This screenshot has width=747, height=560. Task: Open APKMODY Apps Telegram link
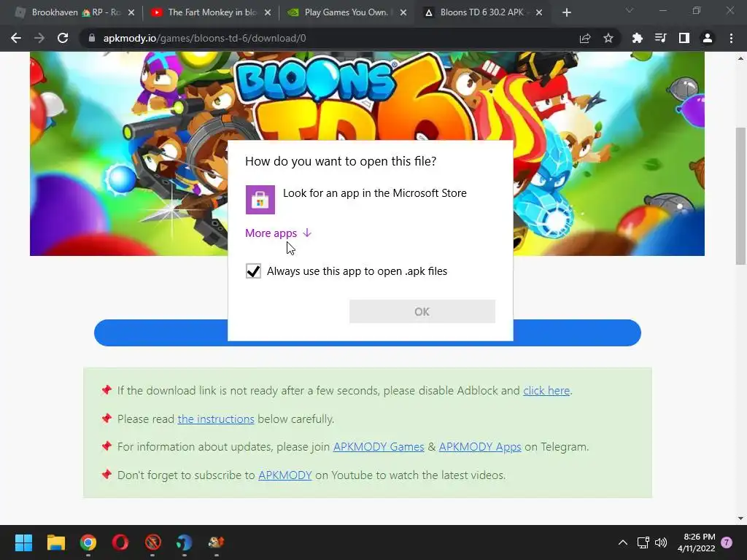pos(480,447)
